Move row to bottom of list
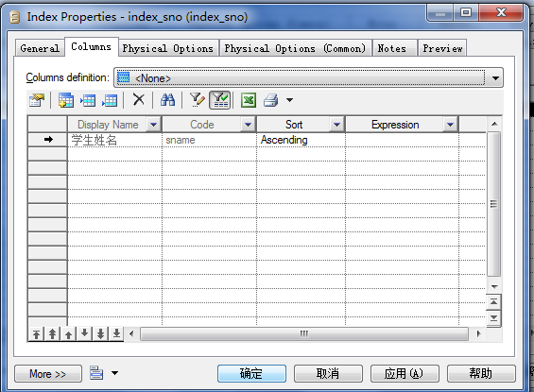 click(x=116, y=334)
